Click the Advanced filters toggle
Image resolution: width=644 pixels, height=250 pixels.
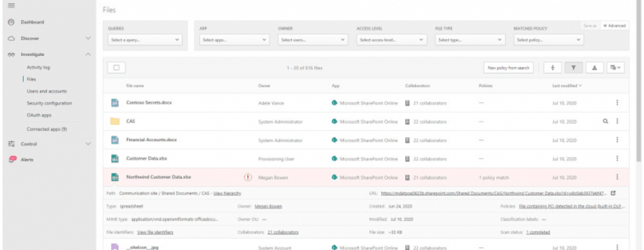[614, 26]
